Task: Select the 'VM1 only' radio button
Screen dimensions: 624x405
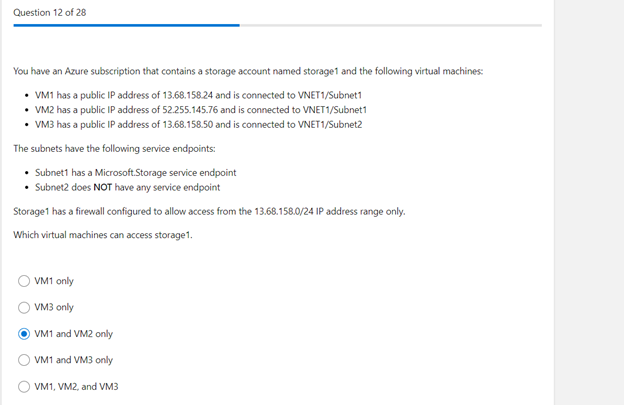Action: (x=24, y=281)
